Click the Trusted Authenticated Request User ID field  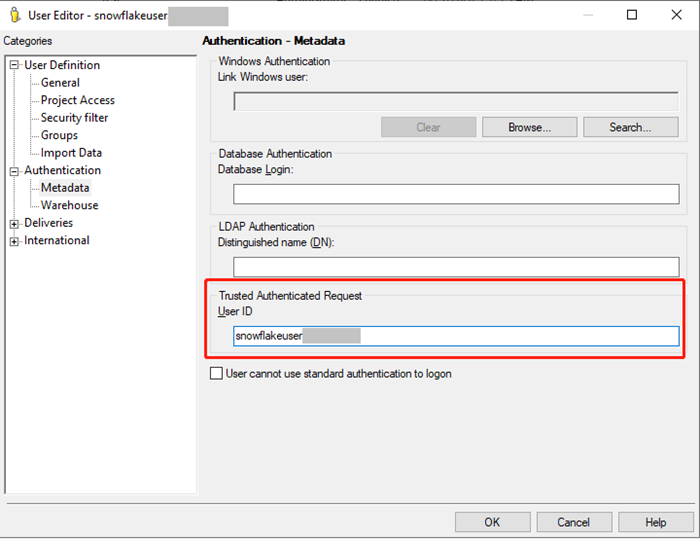(455, 336)
